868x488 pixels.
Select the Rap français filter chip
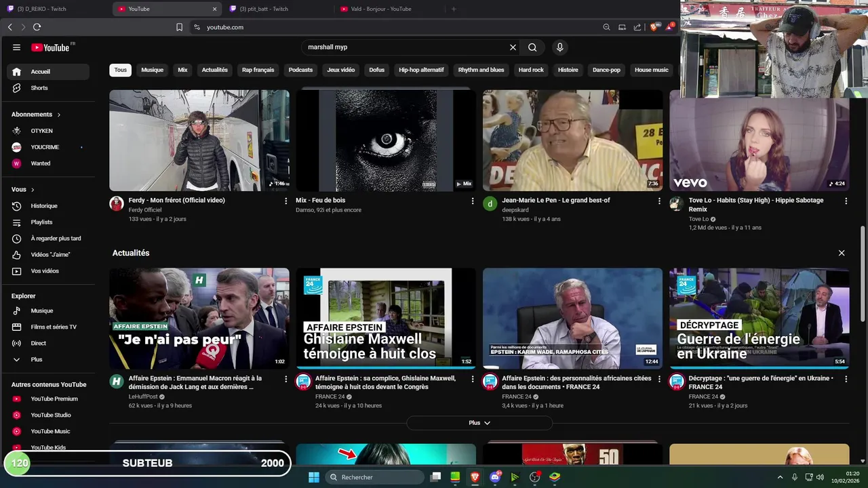point(258,70)
